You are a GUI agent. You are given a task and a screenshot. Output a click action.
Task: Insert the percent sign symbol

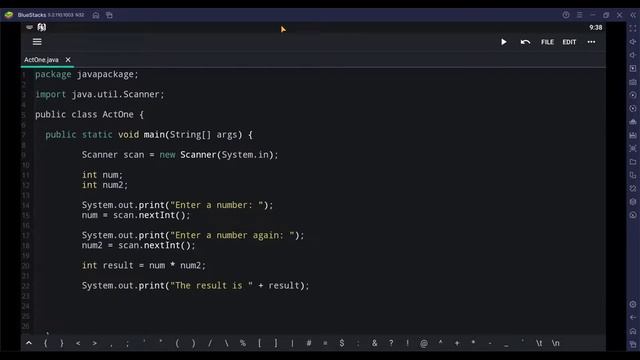pos(243,343)
